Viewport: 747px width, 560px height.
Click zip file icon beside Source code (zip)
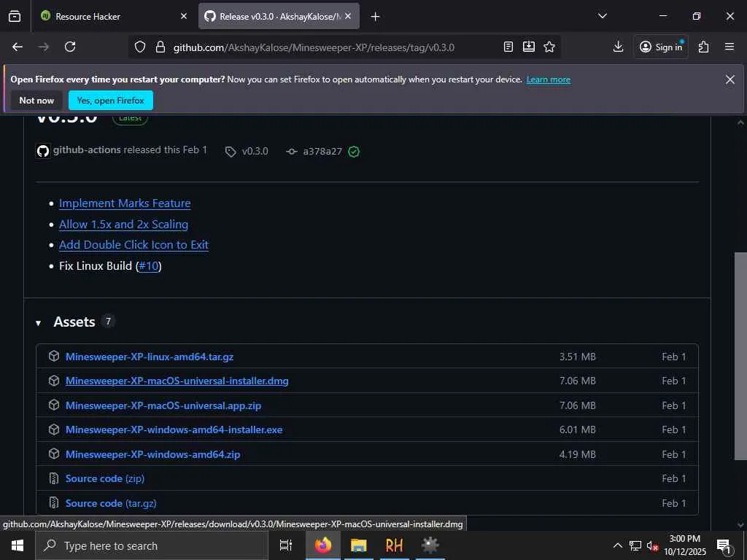(x=54, y=478)
